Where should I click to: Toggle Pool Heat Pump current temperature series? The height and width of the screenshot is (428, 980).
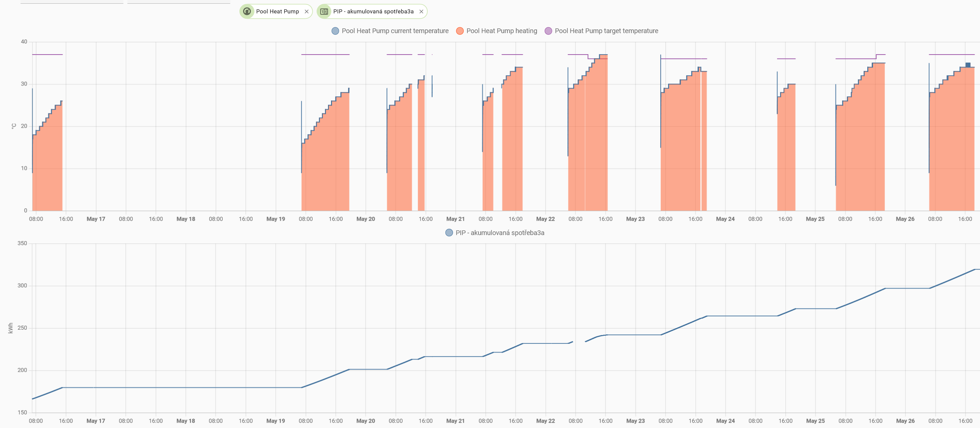click(395, 31)
